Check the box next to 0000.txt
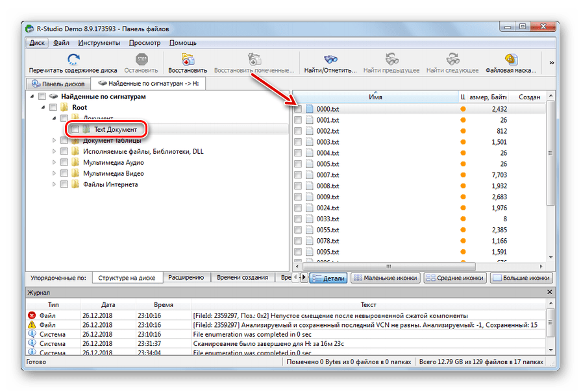The image size is (581, 392). tap(298, 109)
